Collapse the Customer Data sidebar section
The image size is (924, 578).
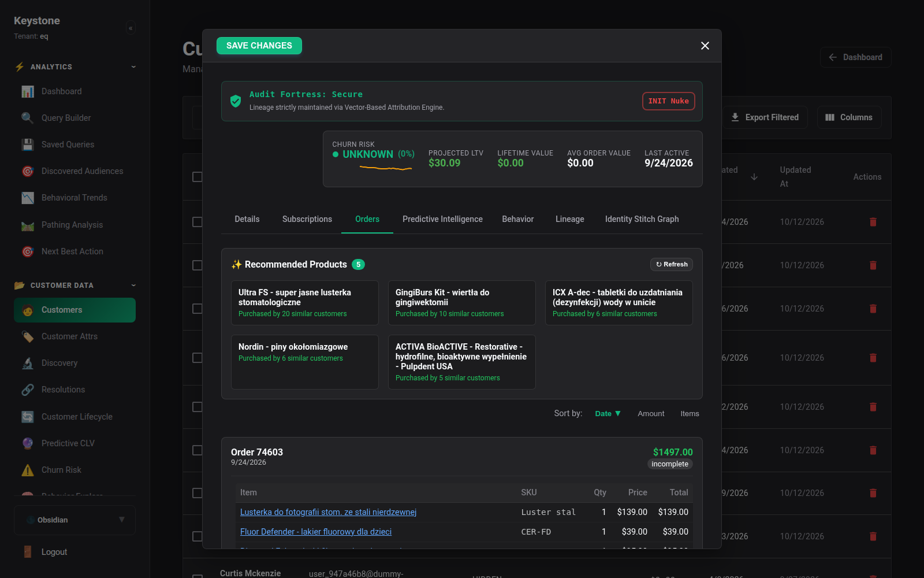click(133, 286)
